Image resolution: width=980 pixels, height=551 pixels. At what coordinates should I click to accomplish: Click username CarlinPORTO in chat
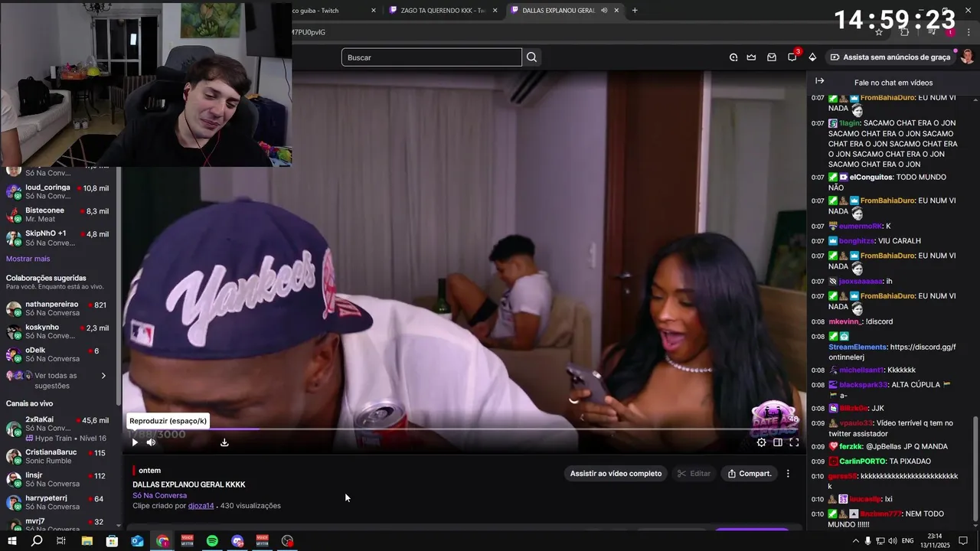tap(862, 461)
